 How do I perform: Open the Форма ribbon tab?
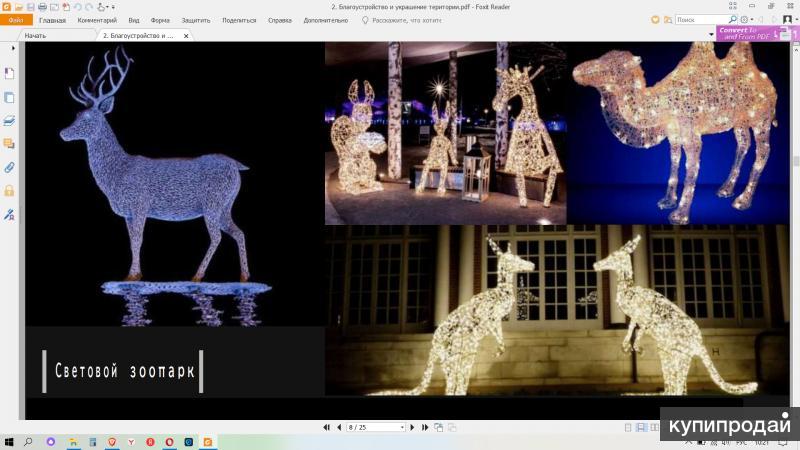point(160,20)
